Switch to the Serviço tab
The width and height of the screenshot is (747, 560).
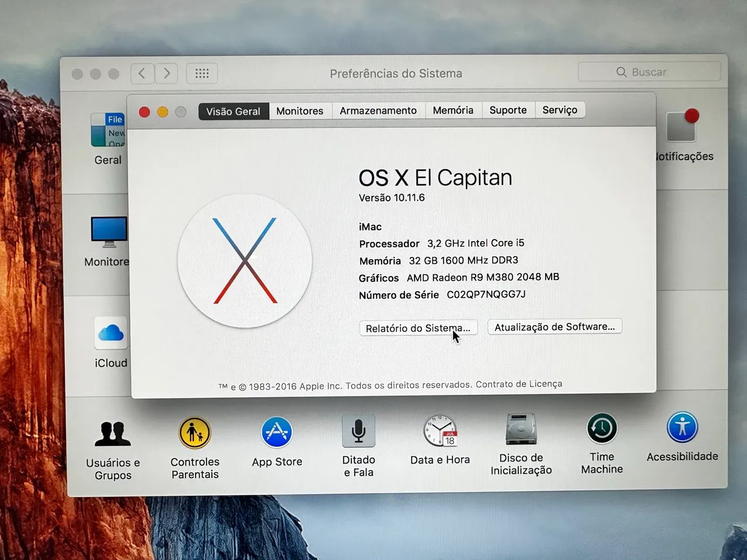560,110
